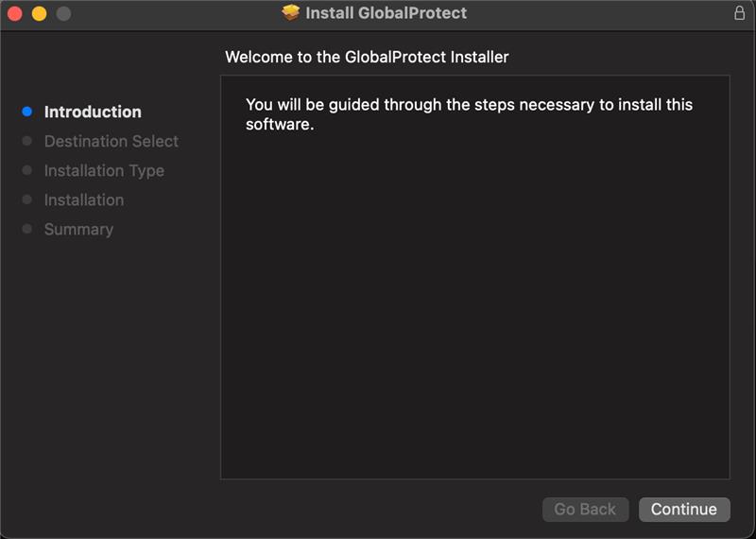The width and height of the screenshot is (756, 539).
Task: Click the guided steps message text
Action: pyautogui.click(x=469, y=114)
